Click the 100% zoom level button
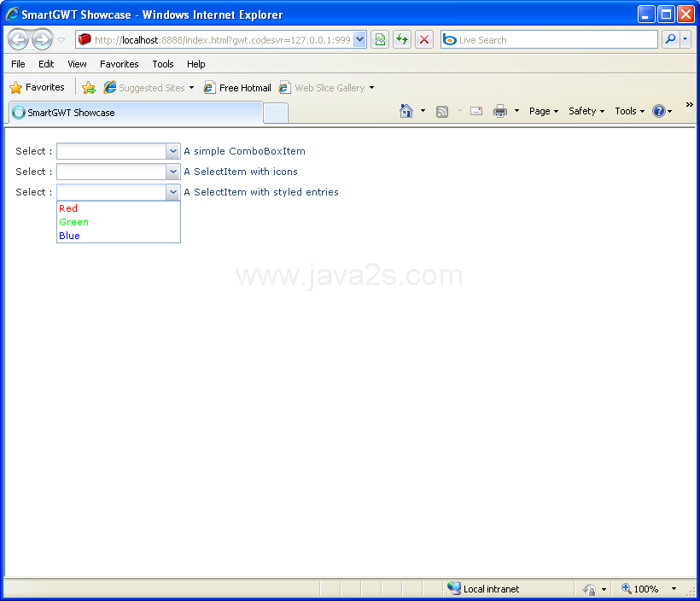Viewport: 700px width, 601px height. (x=639, y=589)
